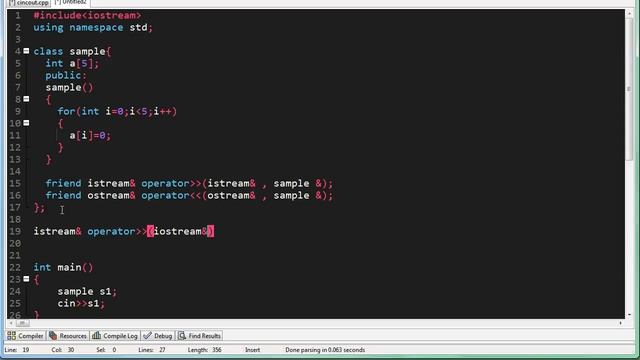Place cursor on "int a[5];" line
The width and height of the screenshot is (640, 360).
click(x=72, y=64)
